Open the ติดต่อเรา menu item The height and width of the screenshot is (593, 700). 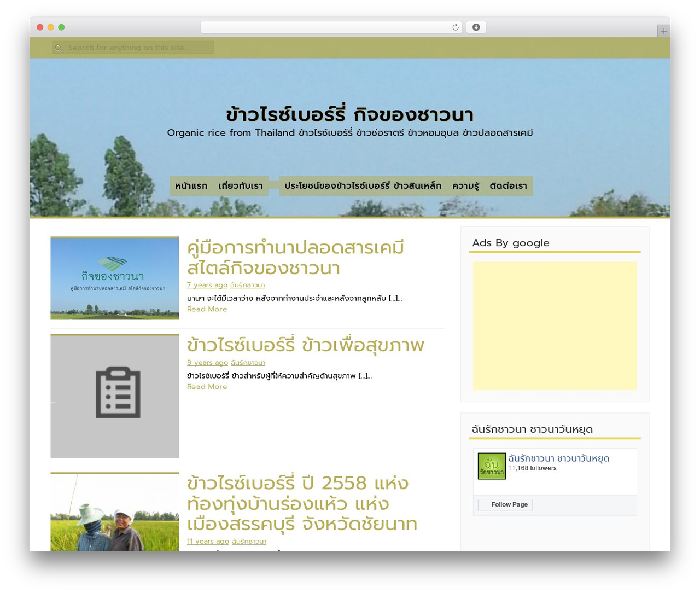pos(509,186)
